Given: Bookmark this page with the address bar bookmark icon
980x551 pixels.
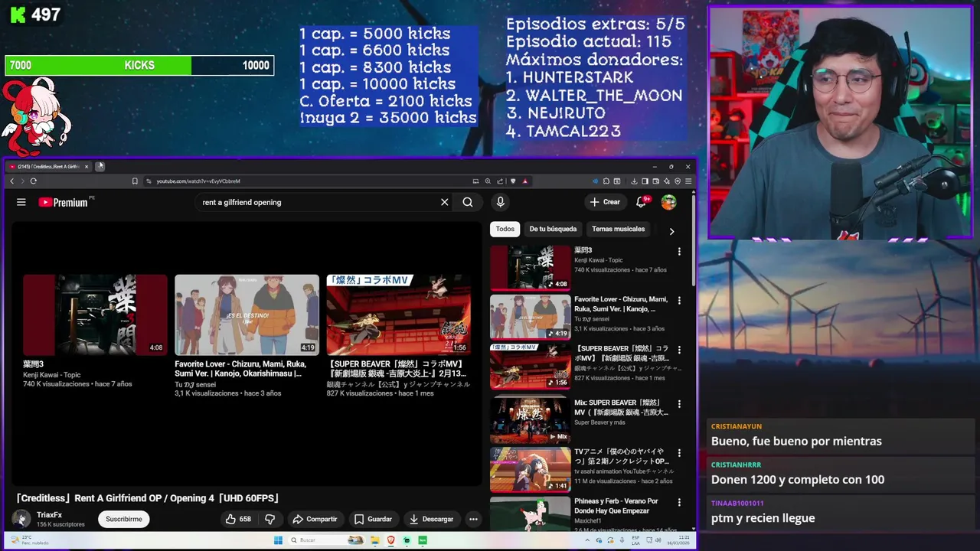Looking at the screenshot, I should tap(135, 181).
